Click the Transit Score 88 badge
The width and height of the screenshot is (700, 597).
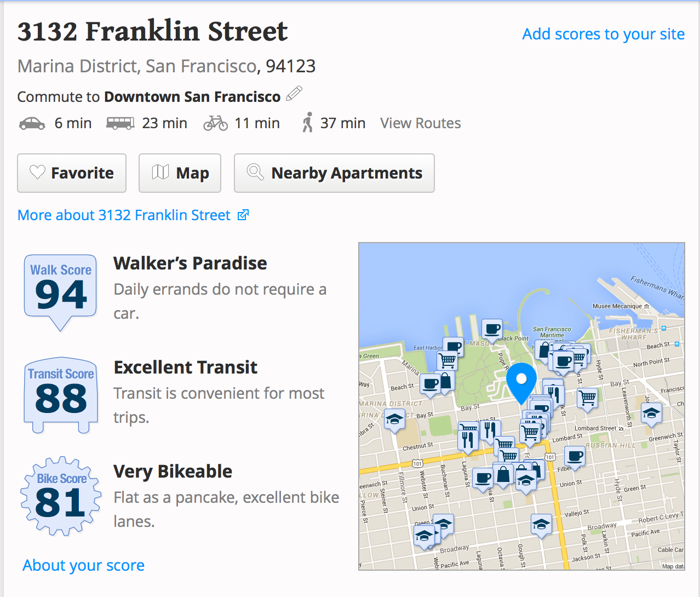61,395
